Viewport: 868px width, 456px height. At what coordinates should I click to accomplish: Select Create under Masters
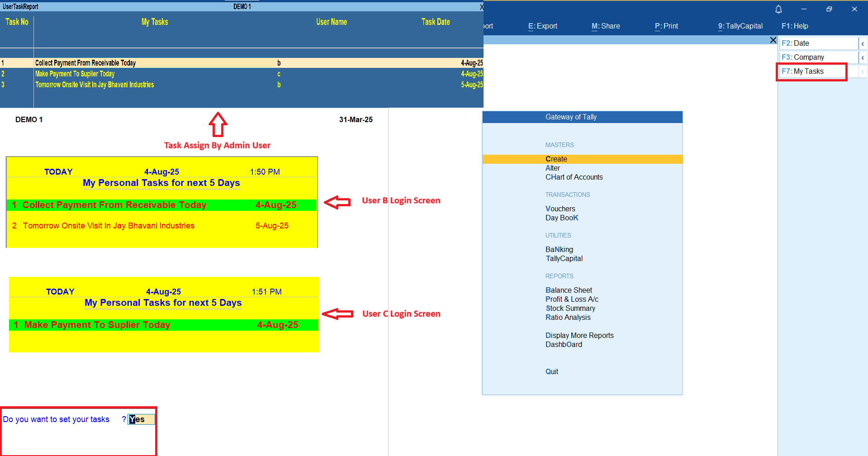click(x=556, y=159)
